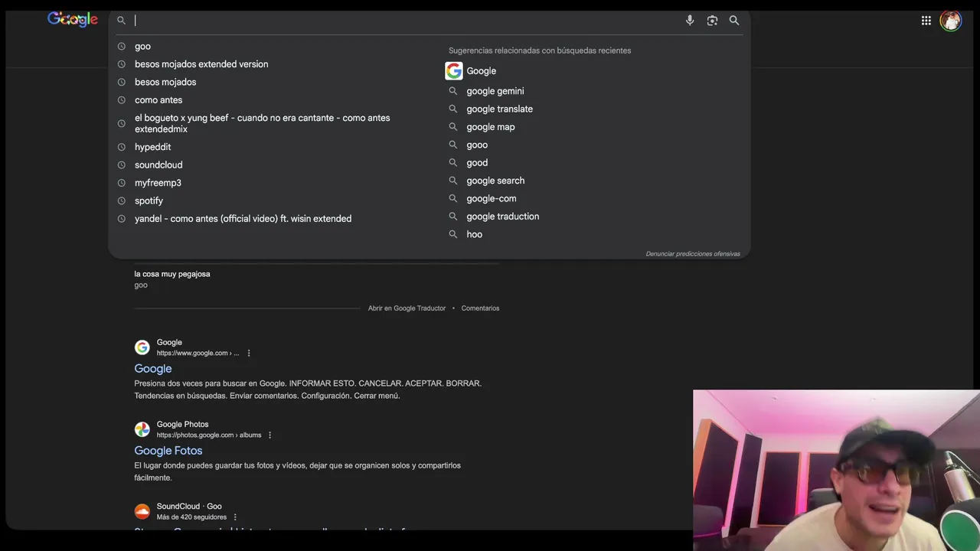Open the 'Google Fotos' result title
Image resolution: width=980 pixels, height=551 pixels.
168,451
